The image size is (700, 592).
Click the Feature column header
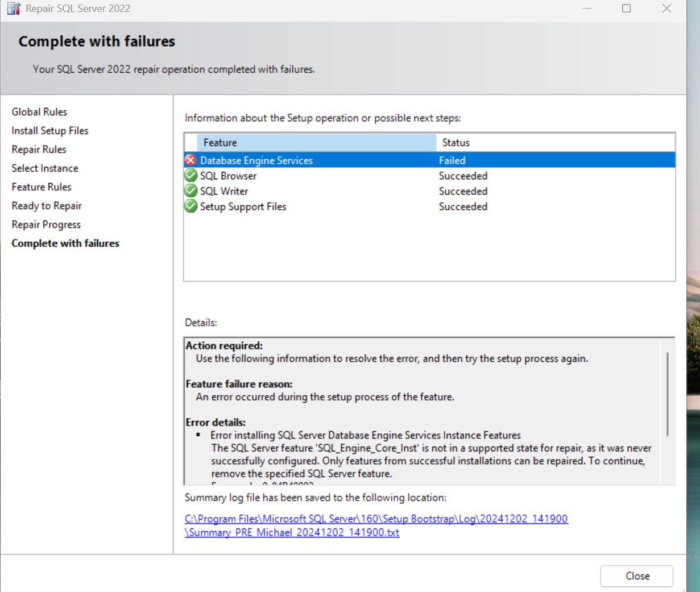(x=316, y=143)
